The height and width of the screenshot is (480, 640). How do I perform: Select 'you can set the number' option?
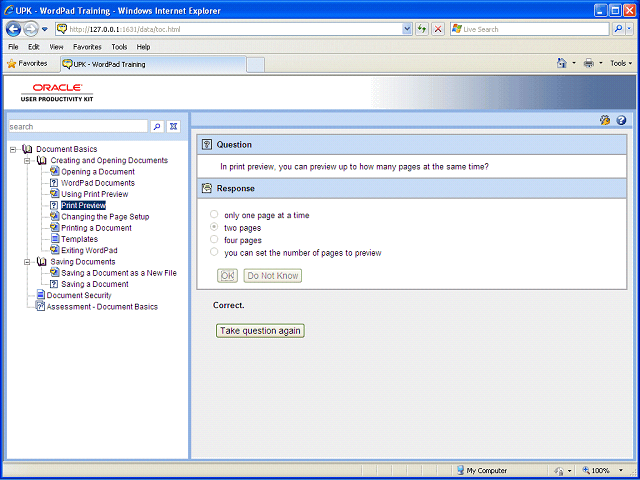click(x=214, y=252)
